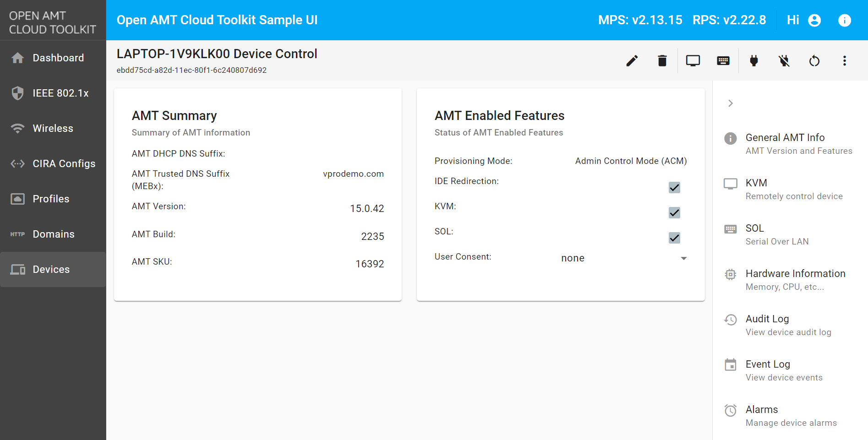Toggle the KVM feature checkbox

click(x=674, y=213)
